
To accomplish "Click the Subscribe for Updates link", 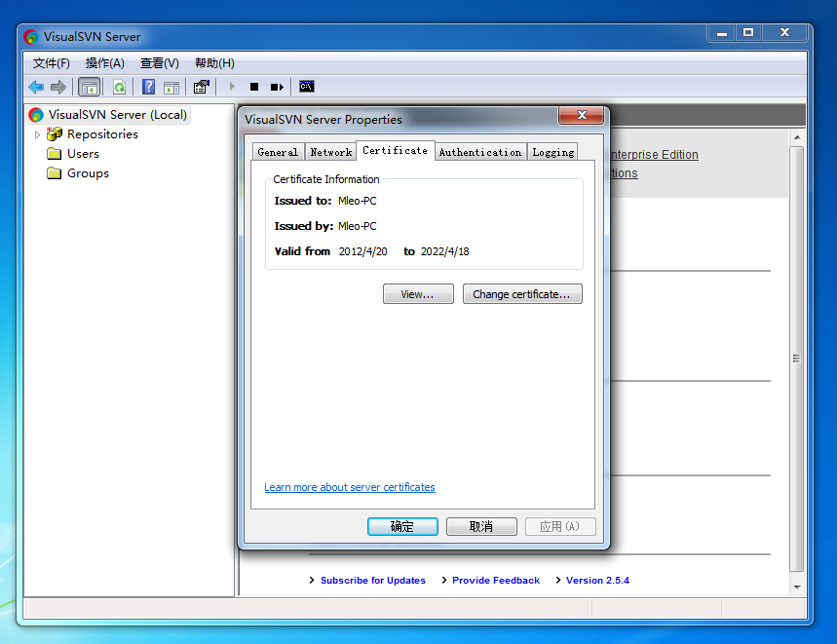I will tap(372, 580).
